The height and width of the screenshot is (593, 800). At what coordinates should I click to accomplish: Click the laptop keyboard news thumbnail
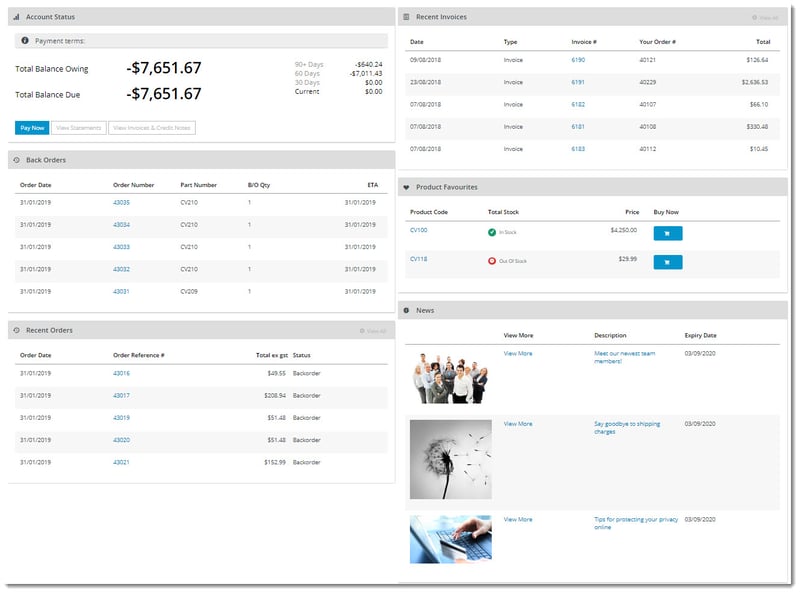point(451,539)
